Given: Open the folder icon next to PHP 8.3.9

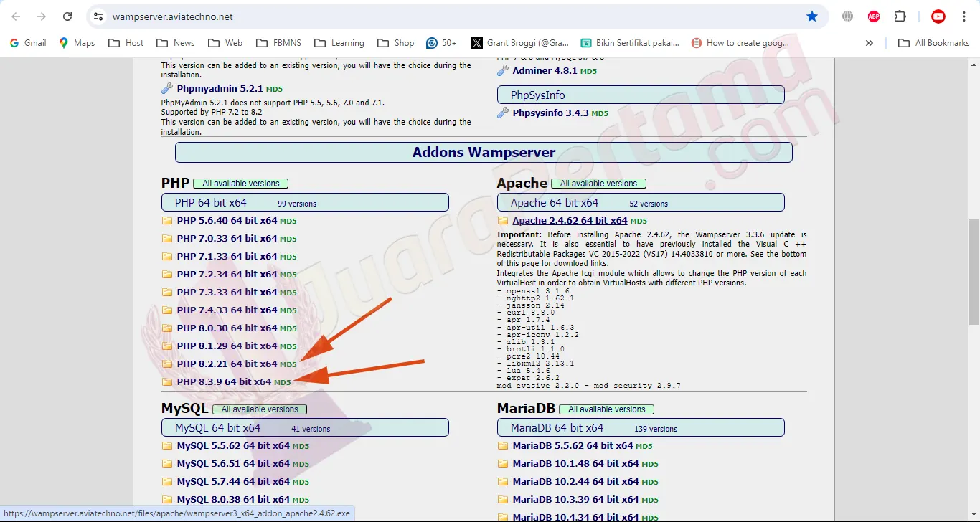Looking at the screenshot, I should pos(166,381).
